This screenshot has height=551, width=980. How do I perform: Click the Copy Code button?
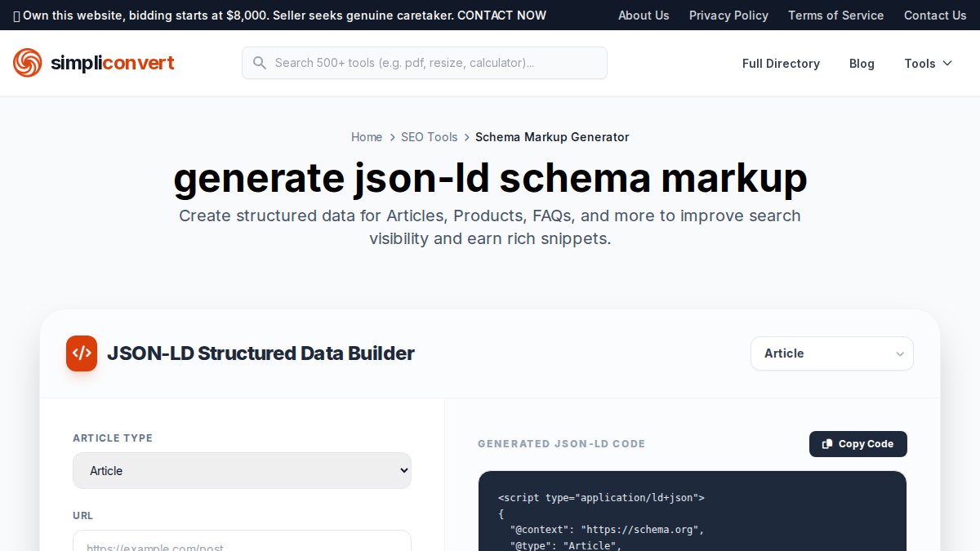point(857,443)
